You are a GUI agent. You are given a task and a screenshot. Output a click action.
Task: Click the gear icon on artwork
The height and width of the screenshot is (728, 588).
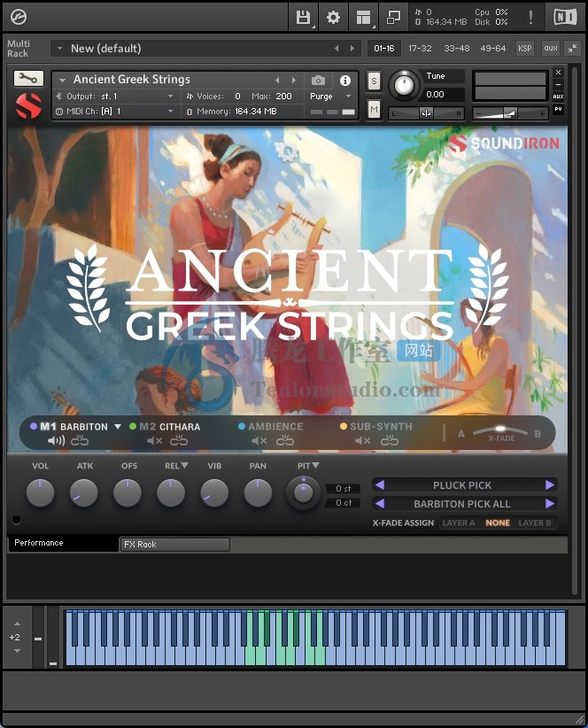pos(286,151)
